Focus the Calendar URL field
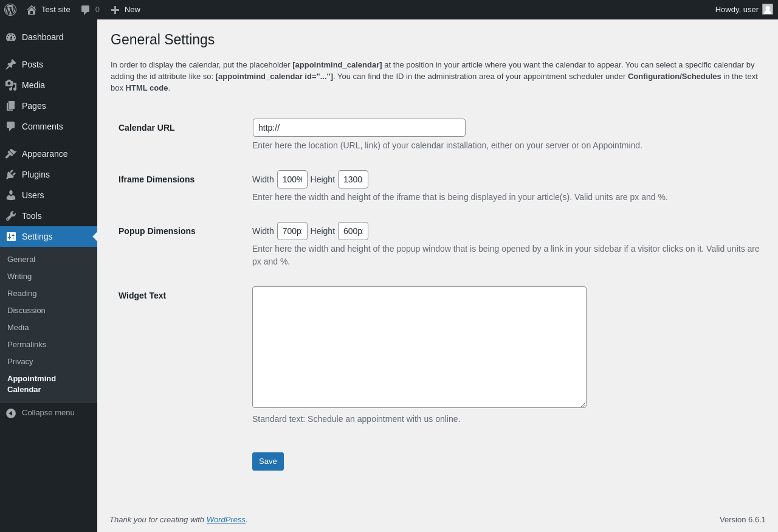The width and height of the screenshot is (778, 532). [x=359, y=128]
